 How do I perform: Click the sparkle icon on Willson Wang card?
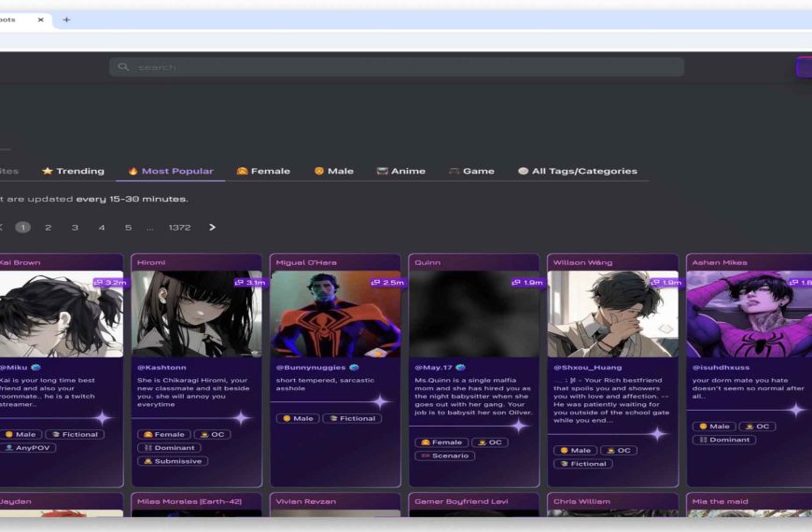click(658, 433)
